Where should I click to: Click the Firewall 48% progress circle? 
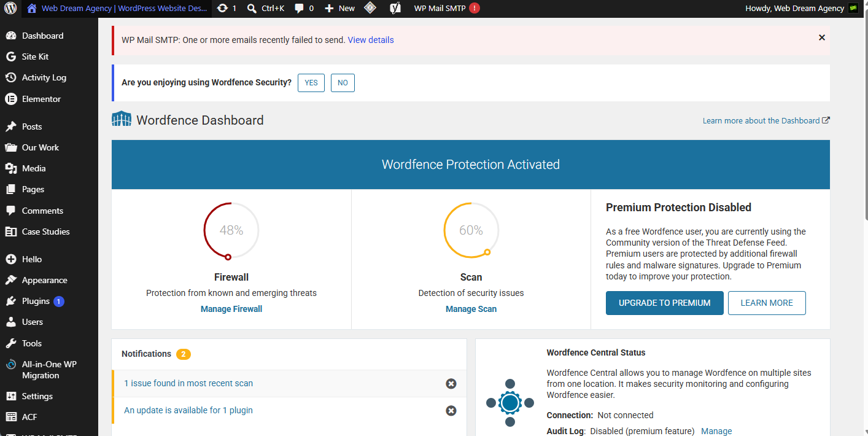pos(231,230)
